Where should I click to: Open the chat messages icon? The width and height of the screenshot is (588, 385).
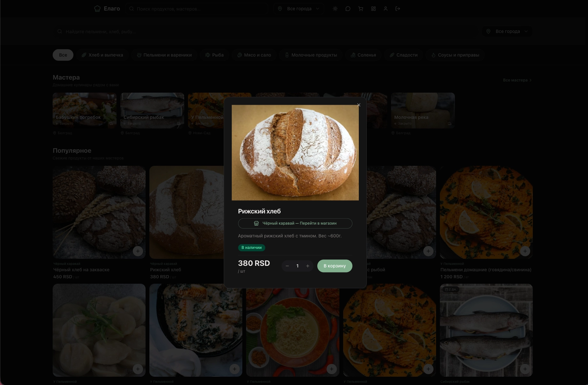click(348, 9)
